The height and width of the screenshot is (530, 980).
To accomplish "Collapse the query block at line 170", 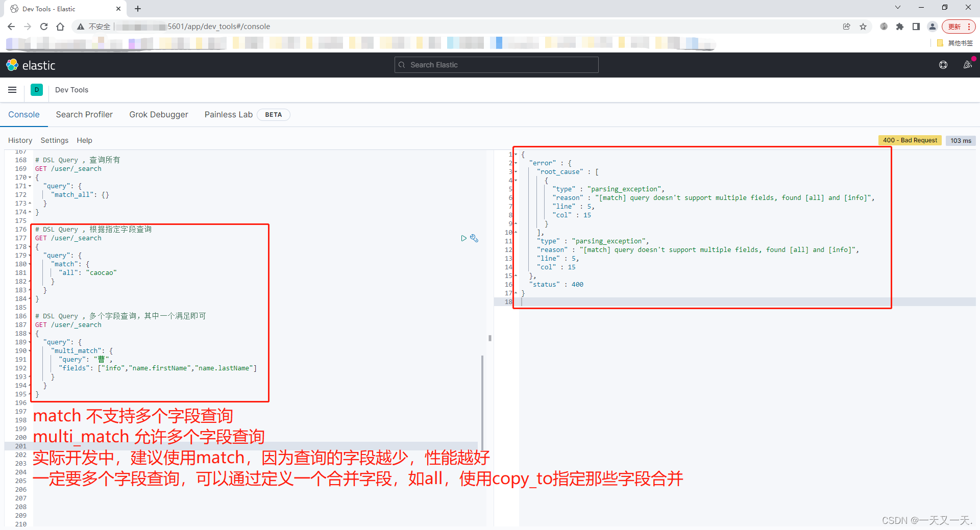I will coord(29,178).
